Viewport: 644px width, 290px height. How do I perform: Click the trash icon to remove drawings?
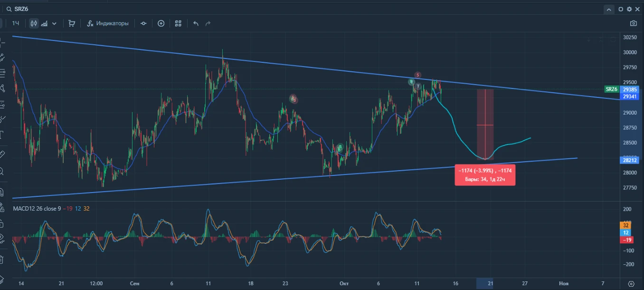point(2,260)
